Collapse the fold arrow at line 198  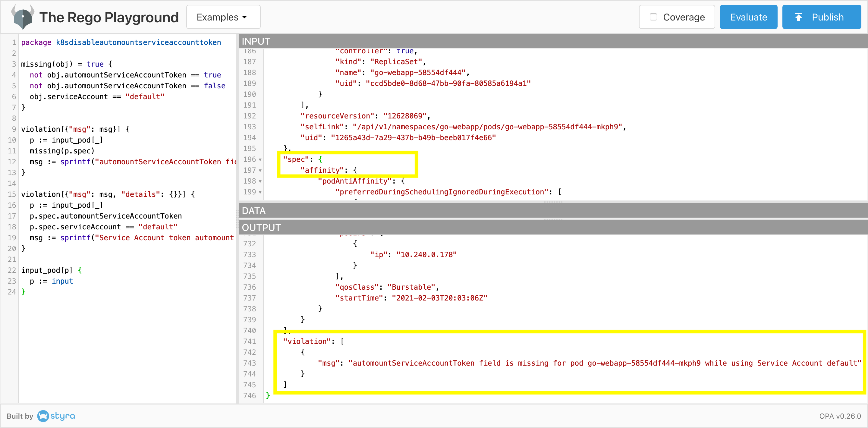point(260,181)
